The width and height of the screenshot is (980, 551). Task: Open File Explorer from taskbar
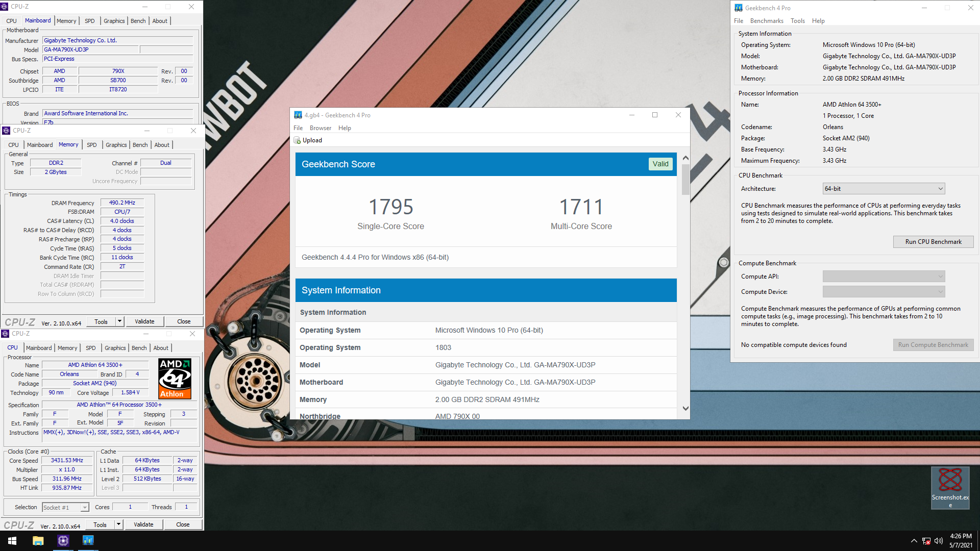pyautogui.click(x=38, y=541)
